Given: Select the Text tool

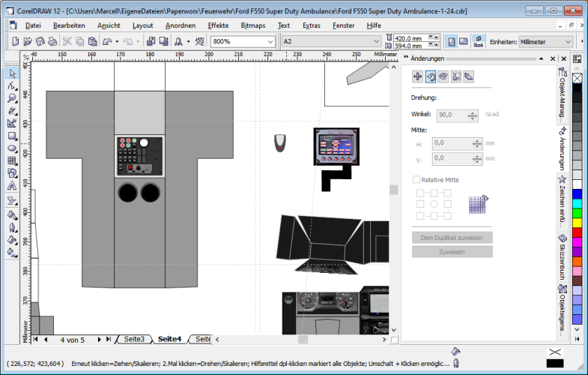Looking at the screenshot, I should [12, 186].
